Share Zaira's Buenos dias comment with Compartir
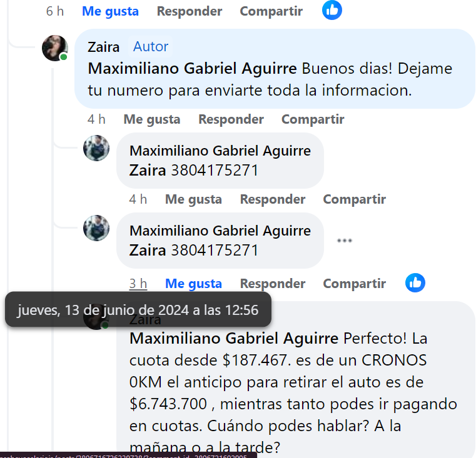Image resolution: width=476 pixels, height=458 pixels. point(313,119)
